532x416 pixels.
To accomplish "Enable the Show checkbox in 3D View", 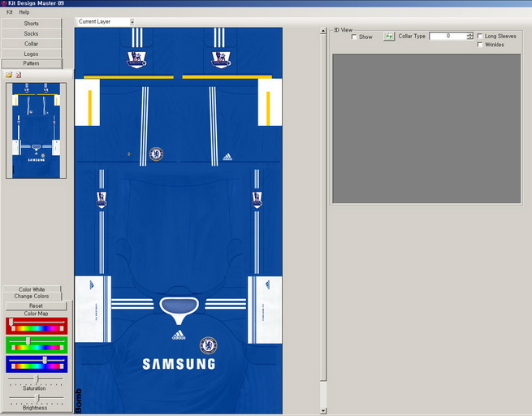I will 354,37.
